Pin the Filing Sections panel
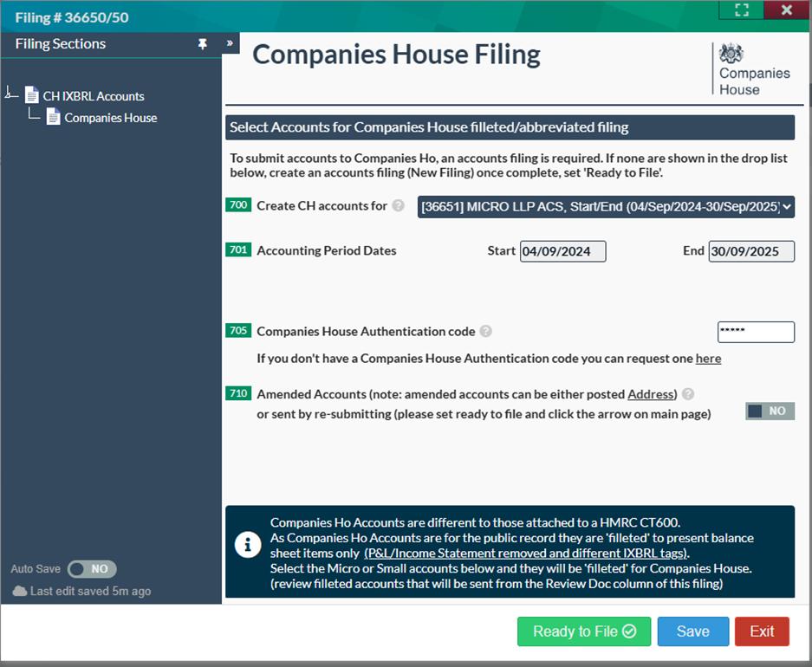Screen dimensions: 812x667 click(x=202, y=43)
